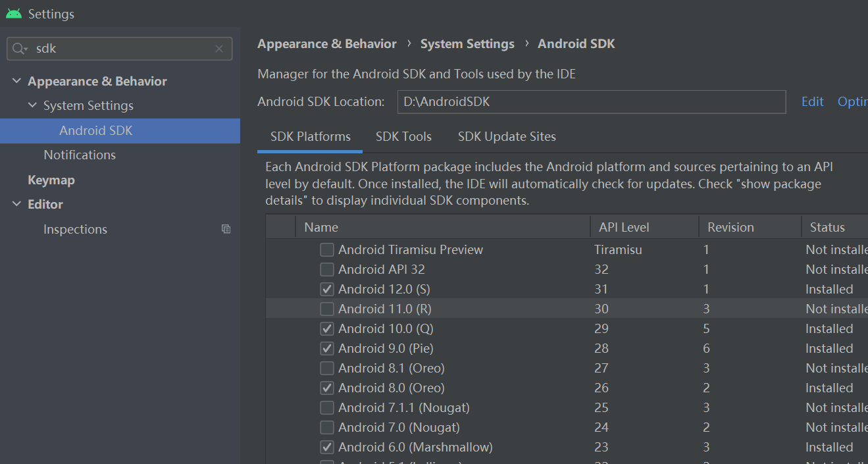Sort by the Status column header
Screen dimensions: 868x464
coord(834,227)
